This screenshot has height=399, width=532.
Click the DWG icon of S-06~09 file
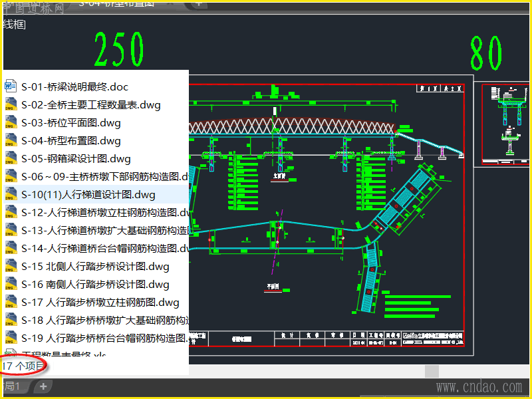pyautogui.click(x=11, y=176)
